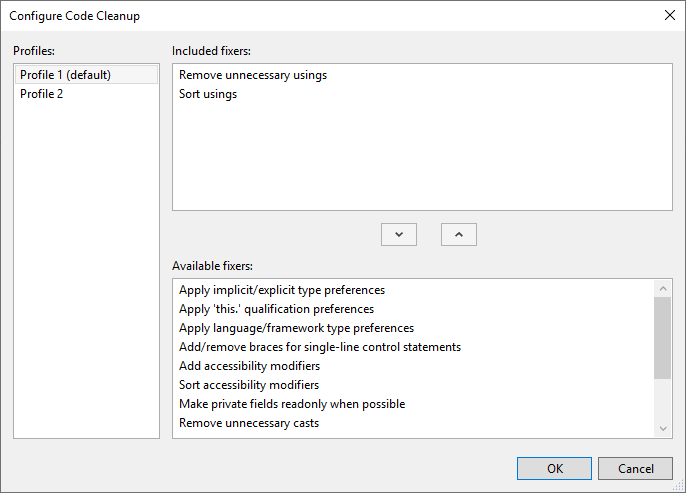
Task: Click the available fixers scrollbar thumb
Action: click(x=662, y=338)
